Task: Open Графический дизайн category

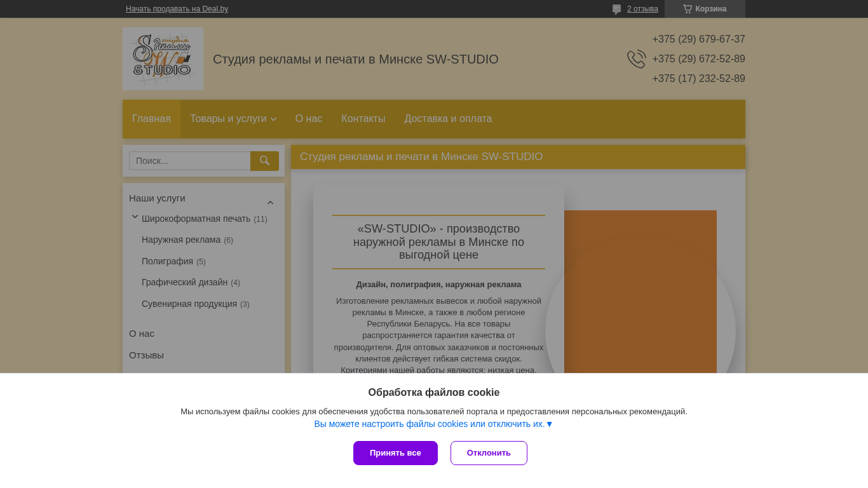Action: (184, 282)
